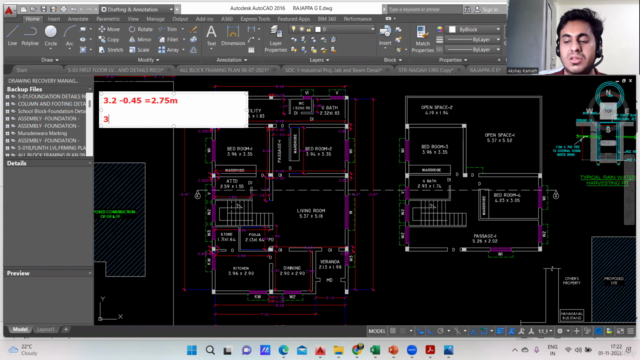The width and height of the screenshot is (640, 360).
Task: Click the Table icon in Annotation panel
Action: coord(251,50)
